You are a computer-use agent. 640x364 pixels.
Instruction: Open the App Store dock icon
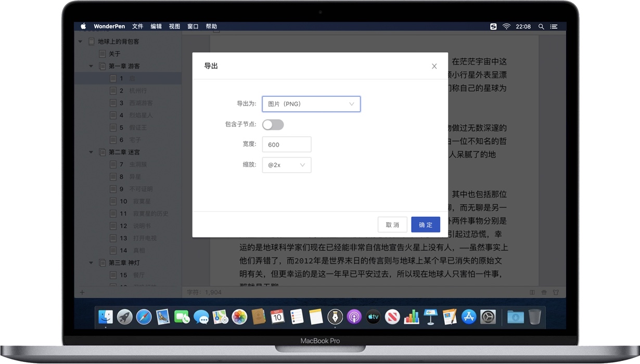click(469, 316)
